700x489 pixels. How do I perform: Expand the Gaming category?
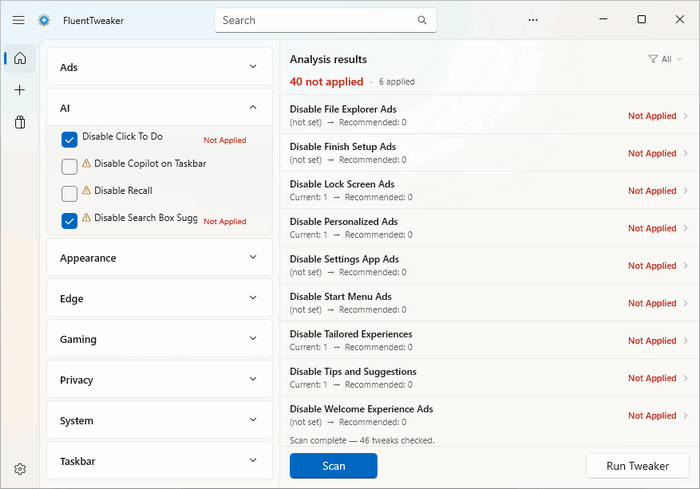click(x=159, y=339)
